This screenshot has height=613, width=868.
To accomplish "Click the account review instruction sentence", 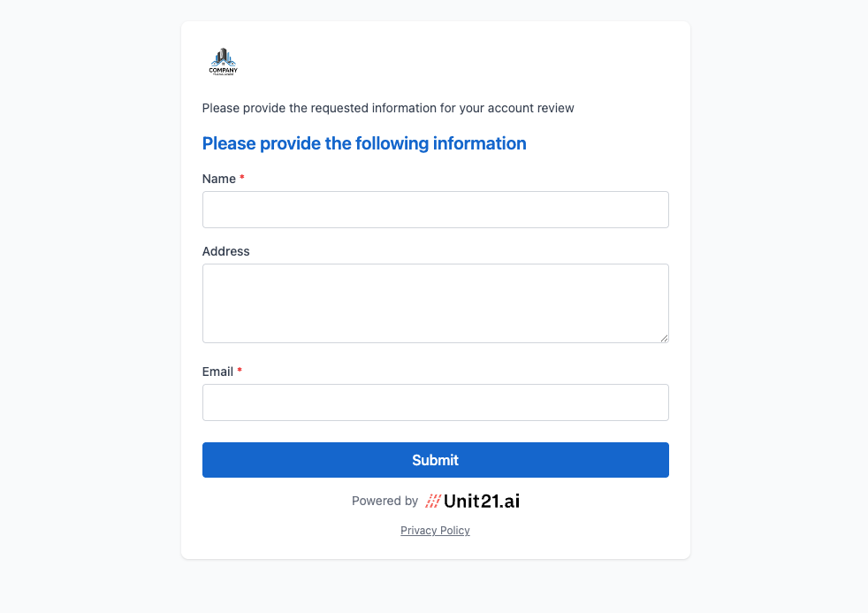I will click(388, 108).
